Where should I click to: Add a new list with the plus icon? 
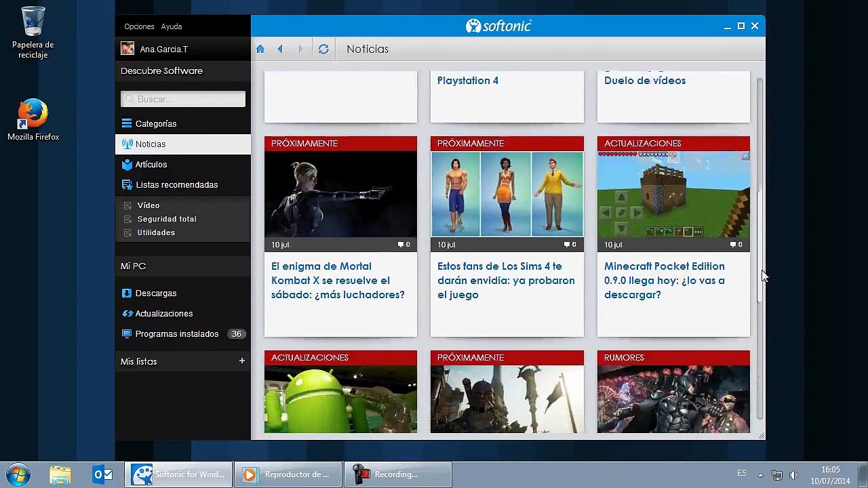pyautogui.click(x=241, y=361)
